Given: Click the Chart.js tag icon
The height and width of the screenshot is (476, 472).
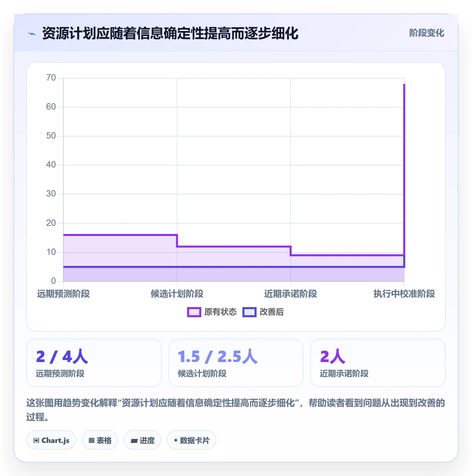Looking at the screenshot, I should click(x=36, y=440).
